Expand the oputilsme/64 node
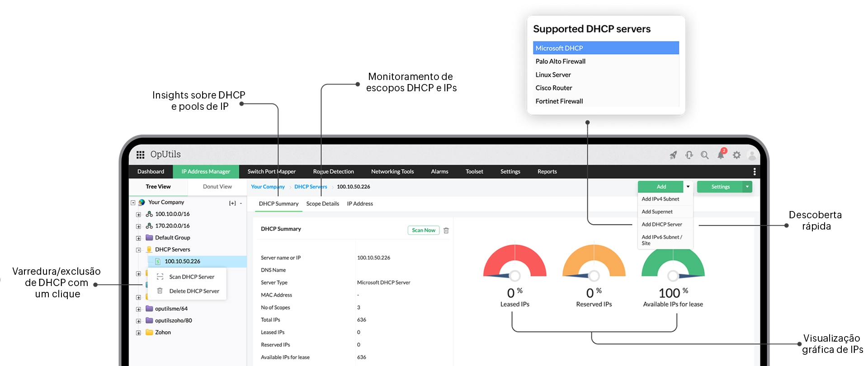868x366 pixels. (x=138, y=310)
